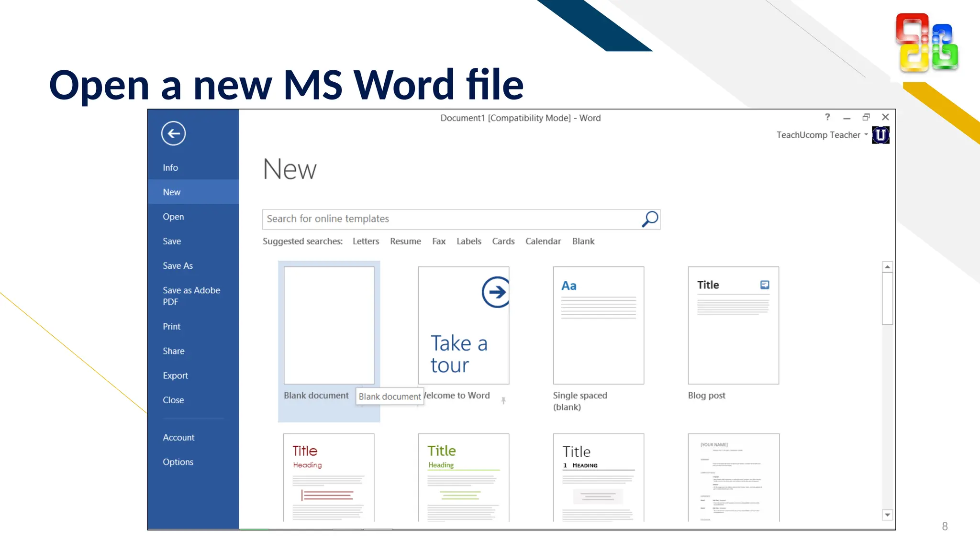This screenshot has height=551, width=980.
Task: Search suggested term Resume
Action: pos(405,242)
